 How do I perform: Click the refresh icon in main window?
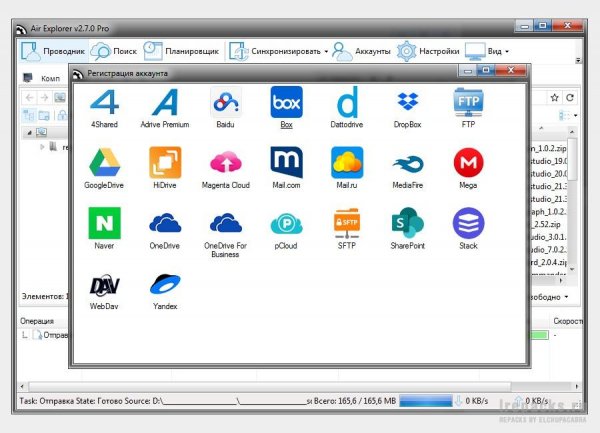[570, 98]
